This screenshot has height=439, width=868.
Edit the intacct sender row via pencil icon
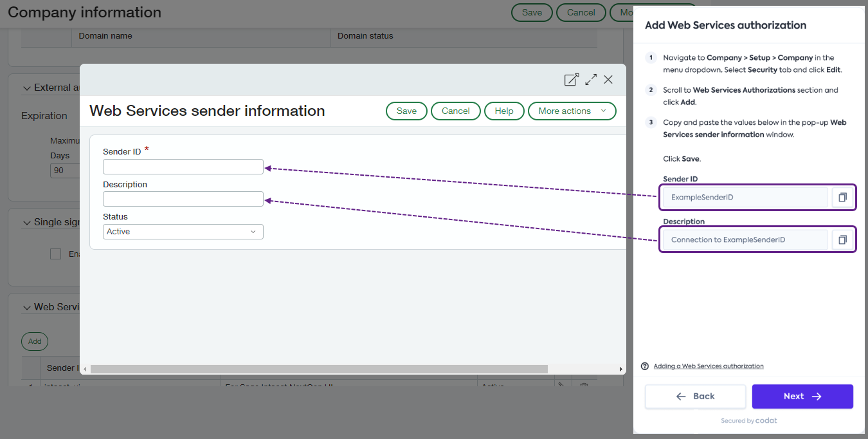point(560,384)
